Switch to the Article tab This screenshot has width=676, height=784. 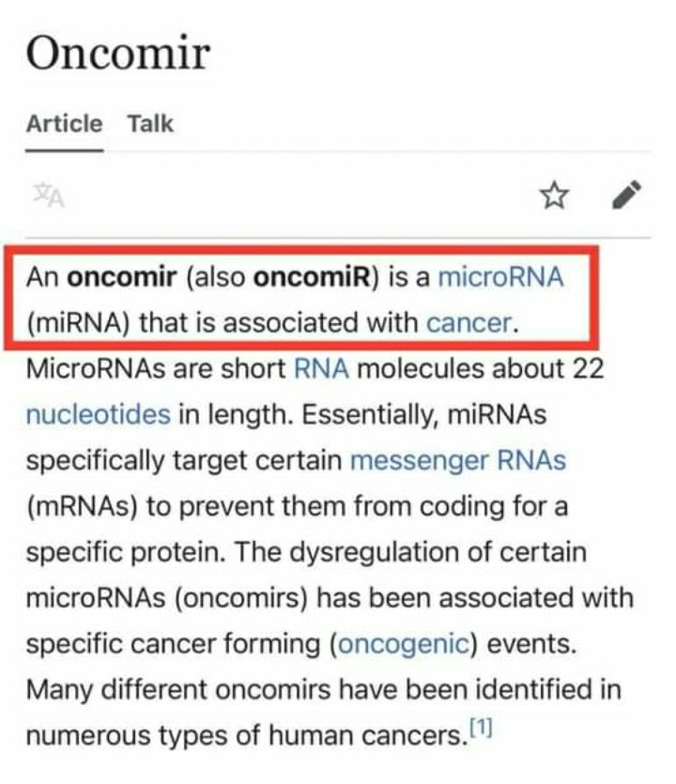(x=64, y=124)
